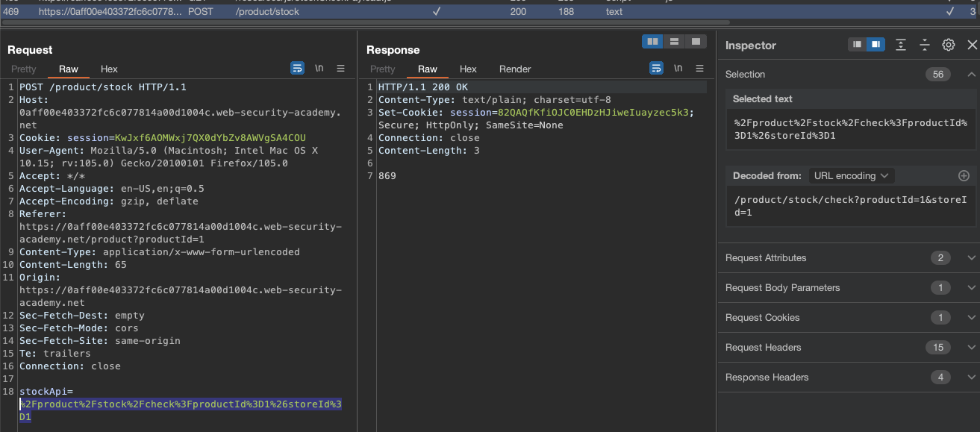This screenshot has width=980, height=432.
Task: Toggle word wrap in the Response panel
Action: [x=656, y=69]
